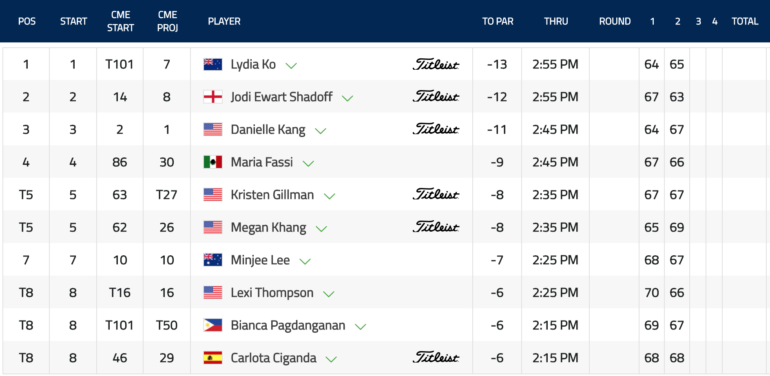Screen dimensions: 770x376
Task: Click the Titleist logo in Danielle Kang's row
Action: (436, 129)
